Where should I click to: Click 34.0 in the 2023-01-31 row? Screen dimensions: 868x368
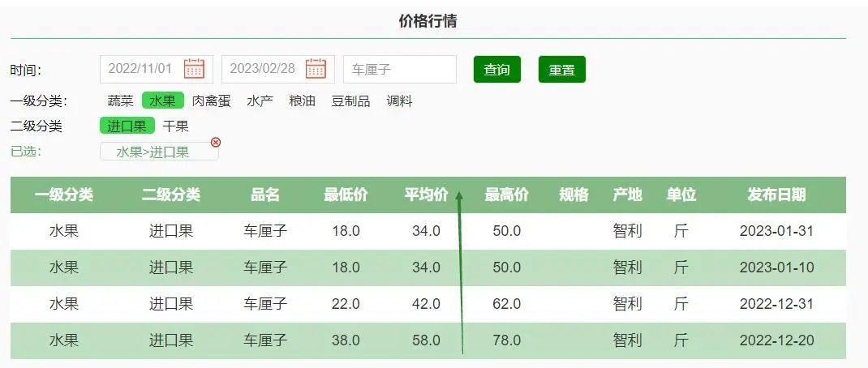coord(426,231)
